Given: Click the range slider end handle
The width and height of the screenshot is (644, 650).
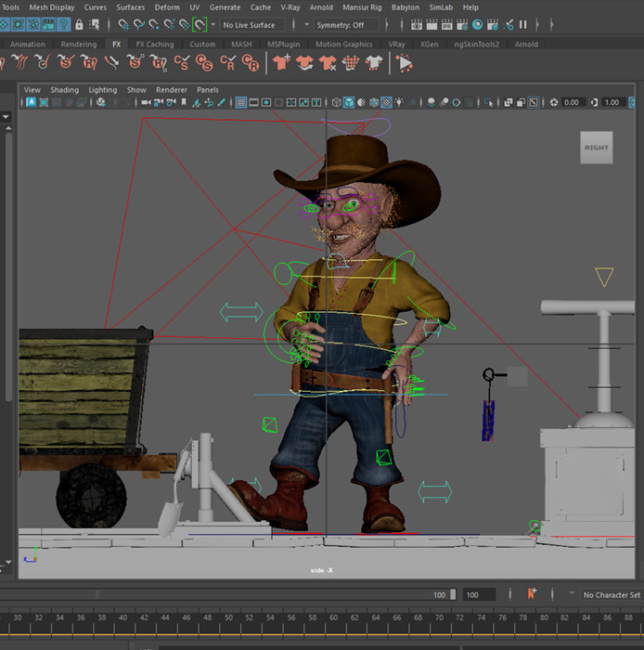Looking at the screenshot, I should [453, 594].
